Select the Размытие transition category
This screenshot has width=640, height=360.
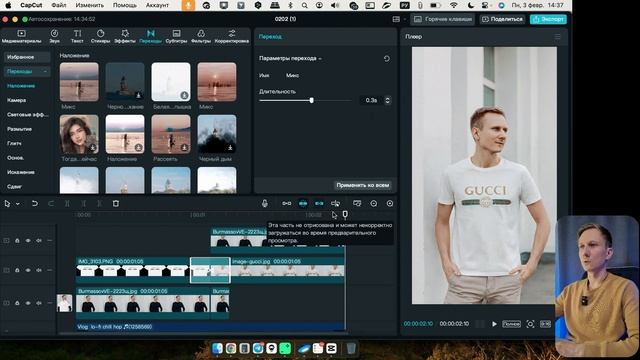(20, 129)
